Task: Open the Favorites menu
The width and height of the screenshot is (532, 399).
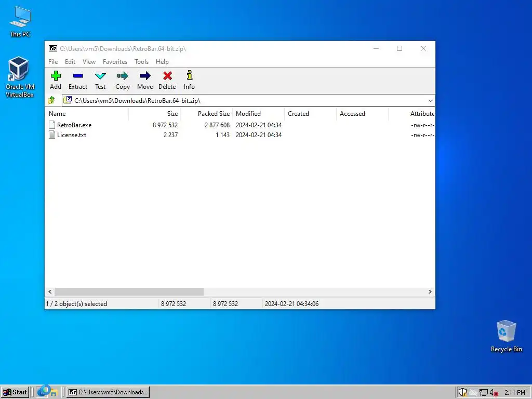Action: coord(115,62)
